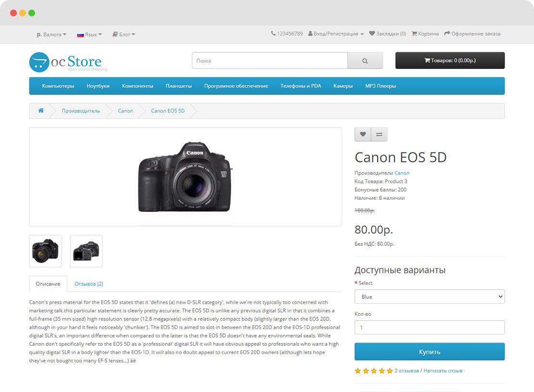
Task: Open the Програмное обеспечение menu category
Action: pyautogui.click(x=236, y=86)
